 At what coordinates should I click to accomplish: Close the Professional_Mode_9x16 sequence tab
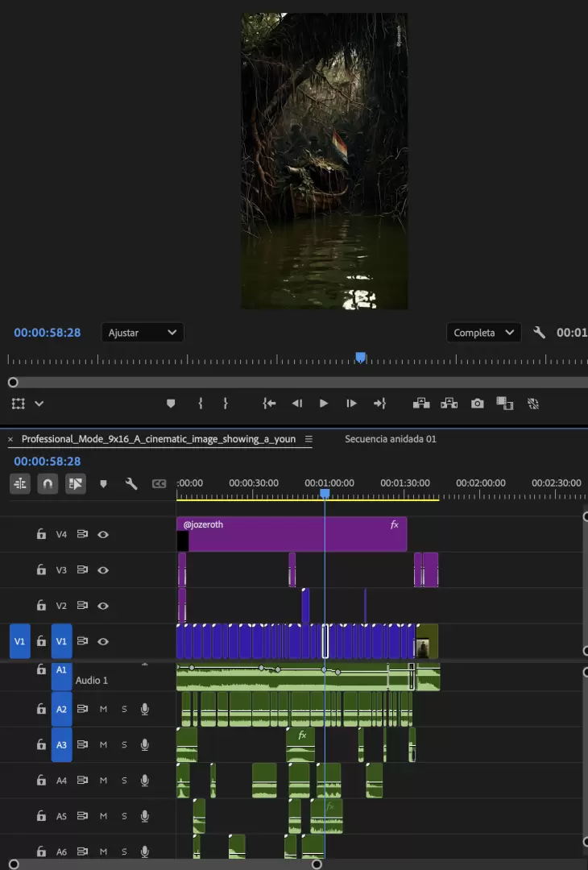click(10, 439)
